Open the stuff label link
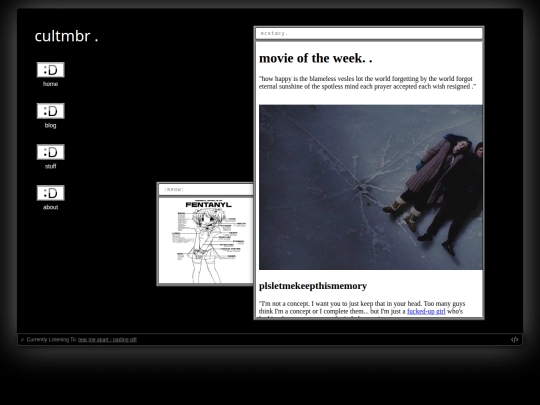The image size is (540, 405). (50, 166)
